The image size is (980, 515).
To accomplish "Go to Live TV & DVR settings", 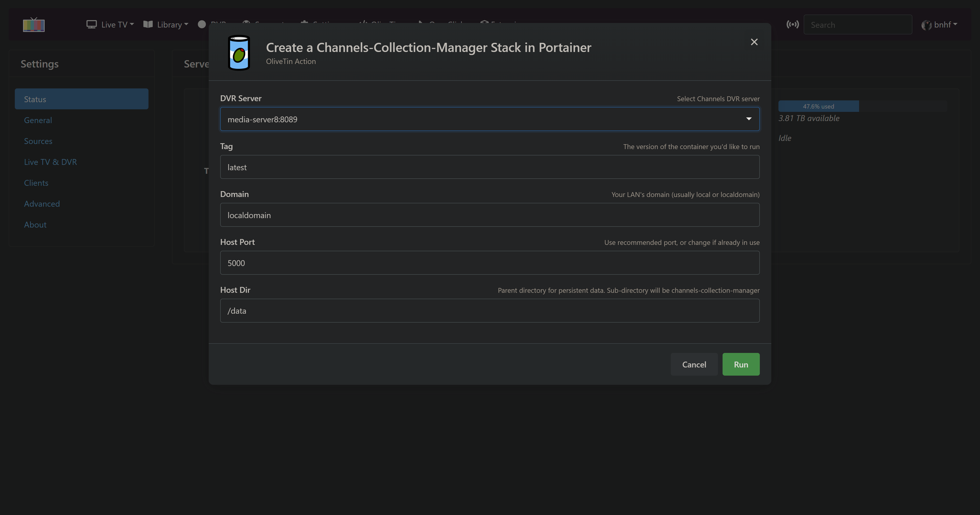I will [x=50, y=162].
